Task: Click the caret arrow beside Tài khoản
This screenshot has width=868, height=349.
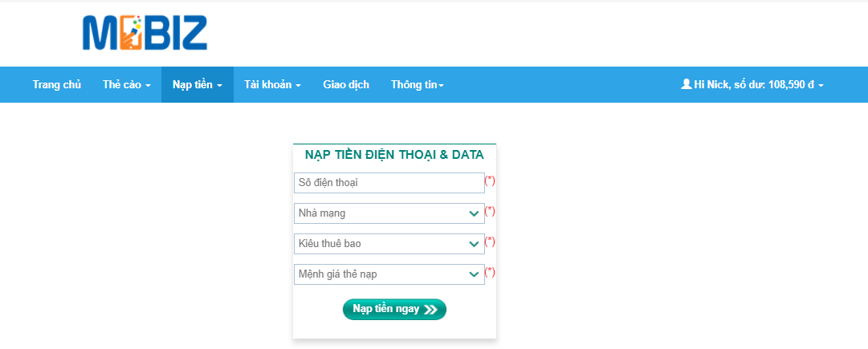Action: 298,86
